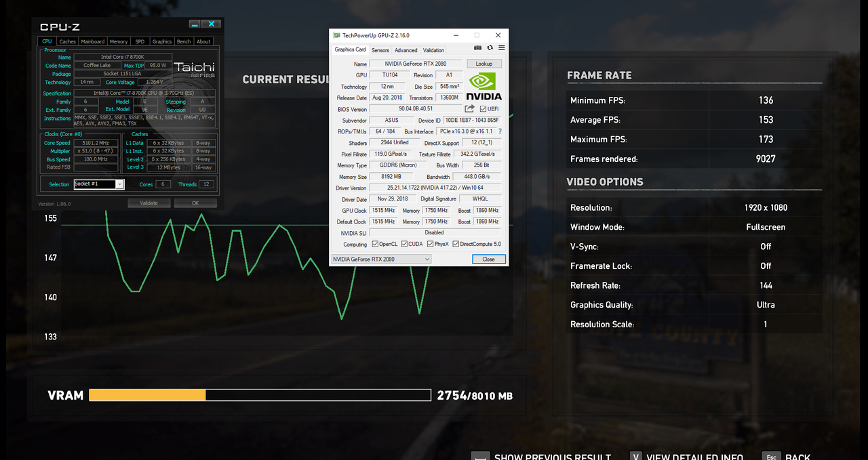Open the NVIDIA GeForce RTX 2080 GPU dropdown
868x460 pixels.
(x=381, y=259)
